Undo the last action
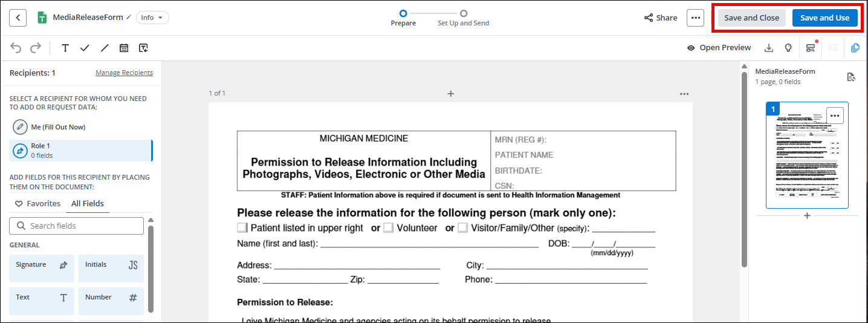Screen dimensions: 868x323 [x=16, y=48]
